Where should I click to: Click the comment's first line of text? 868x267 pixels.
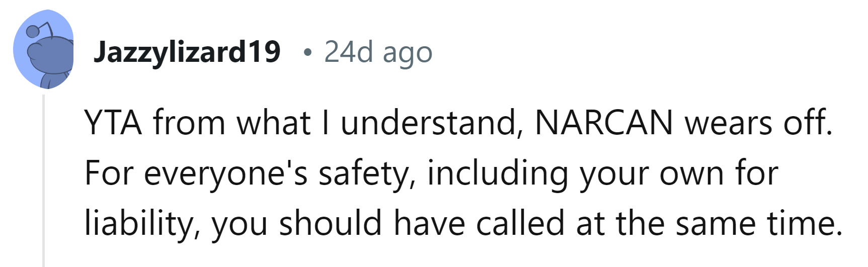point(458,122)
